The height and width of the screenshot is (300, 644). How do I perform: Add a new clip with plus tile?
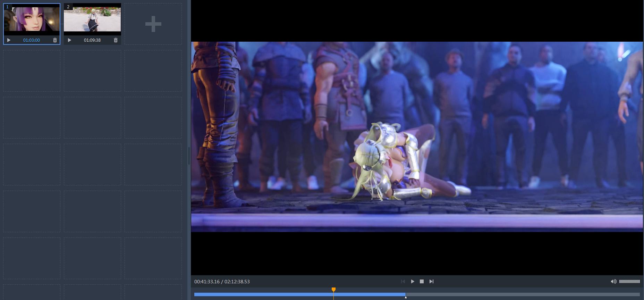(153, 24)
